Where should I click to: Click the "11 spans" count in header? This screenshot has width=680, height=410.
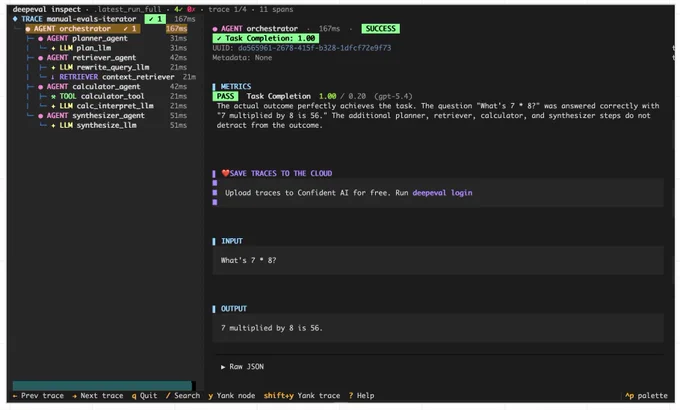coord(276,10)
